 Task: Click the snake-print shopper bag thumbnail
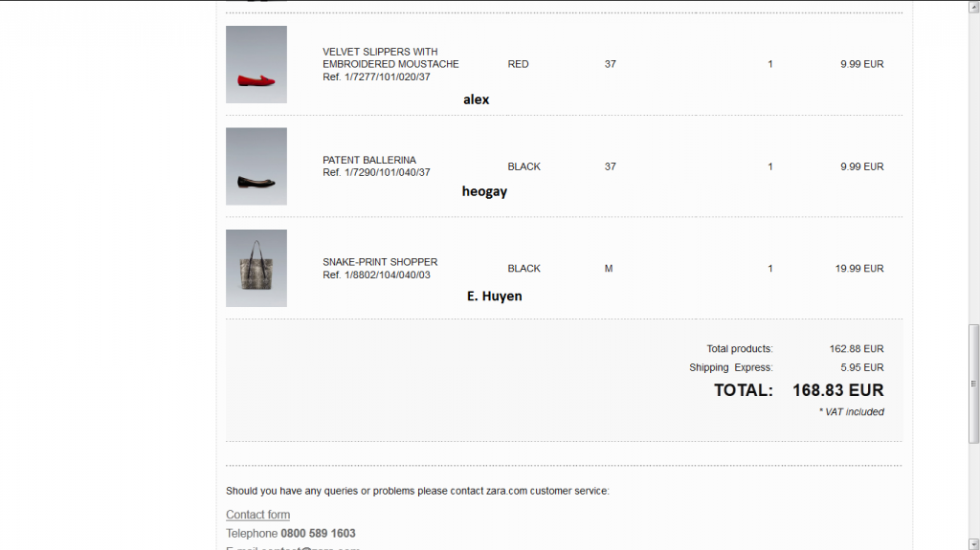(256, 268)
